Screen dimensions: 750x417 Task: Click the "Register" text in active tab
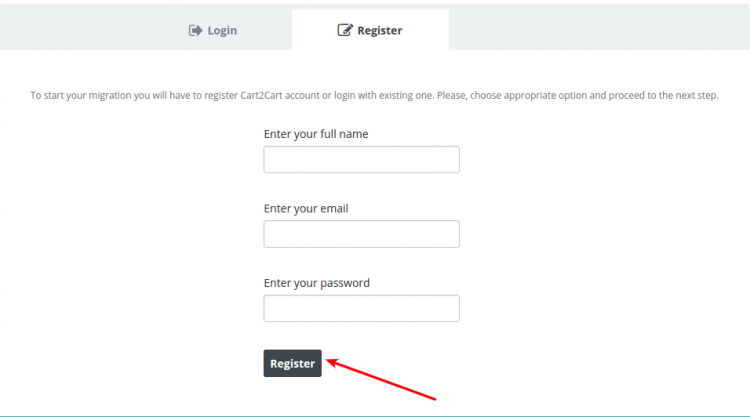pyautogui.click(x=380, y=31)
